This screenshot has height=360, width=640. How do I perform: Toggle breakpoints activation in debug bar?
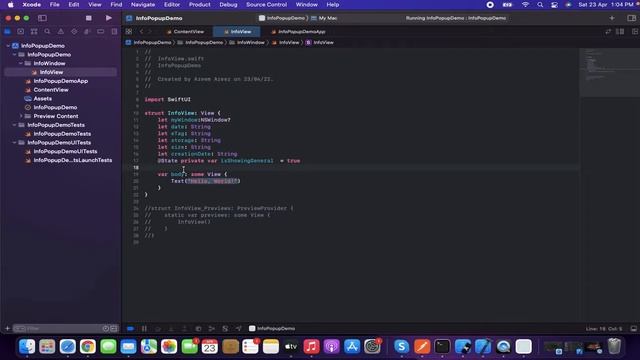[130, 328]
